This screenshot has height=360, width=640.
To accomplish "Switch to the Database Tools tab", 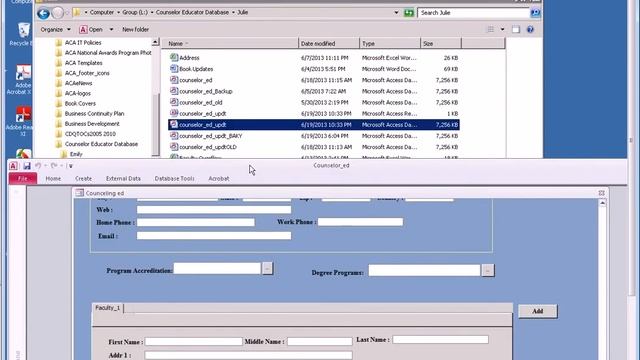I will click(x=174, y=179).
